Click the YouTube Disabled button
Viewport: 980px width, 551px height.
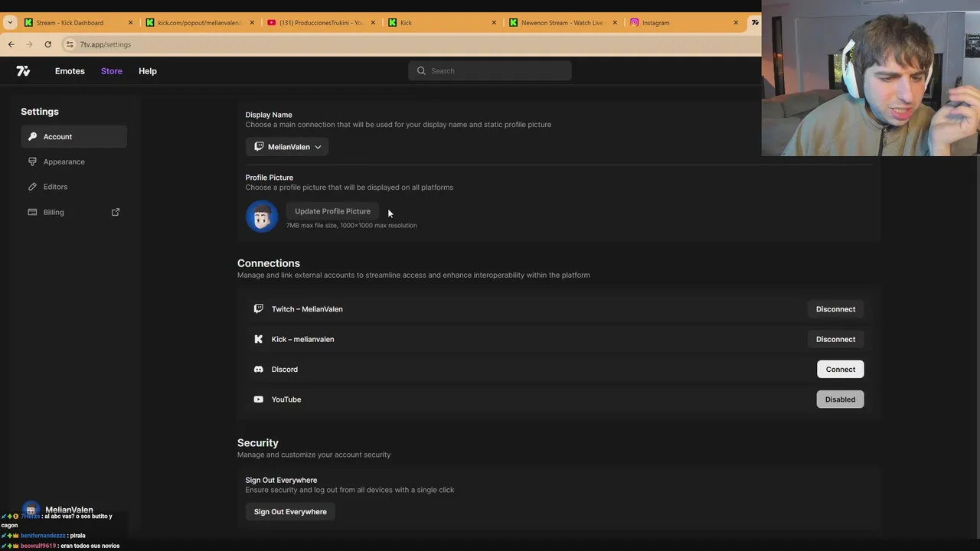point(840,399)
